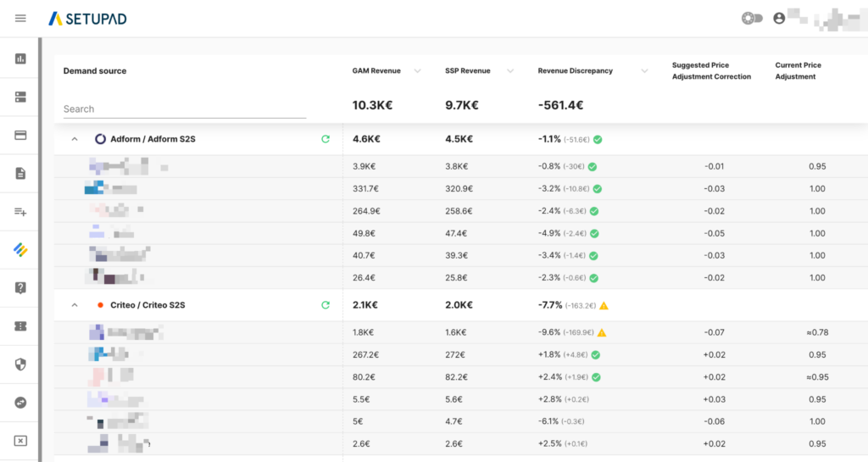Click the warning icon next to -7.7%
The width and height of the screenshot is (868, 462).
[x=604, y=305]
